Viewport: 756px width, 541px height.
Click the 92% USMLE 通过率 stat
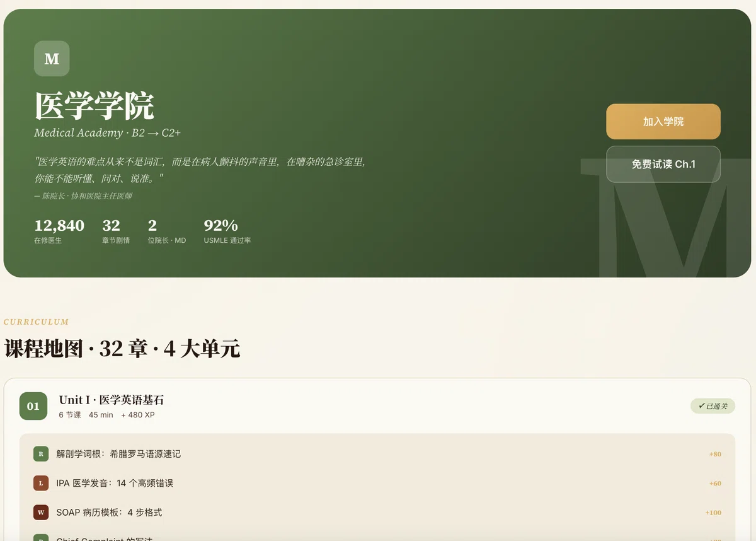(x=227, y=231)
